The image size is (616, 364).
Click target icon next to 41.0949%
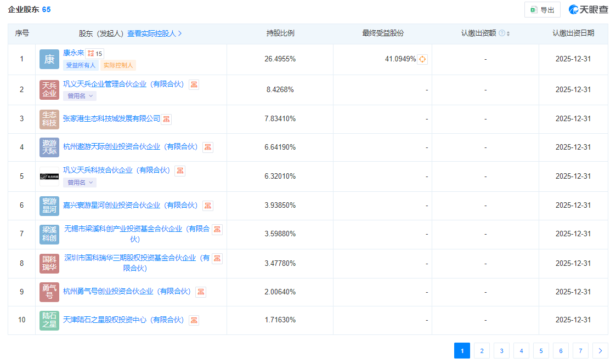coord(422,59)
